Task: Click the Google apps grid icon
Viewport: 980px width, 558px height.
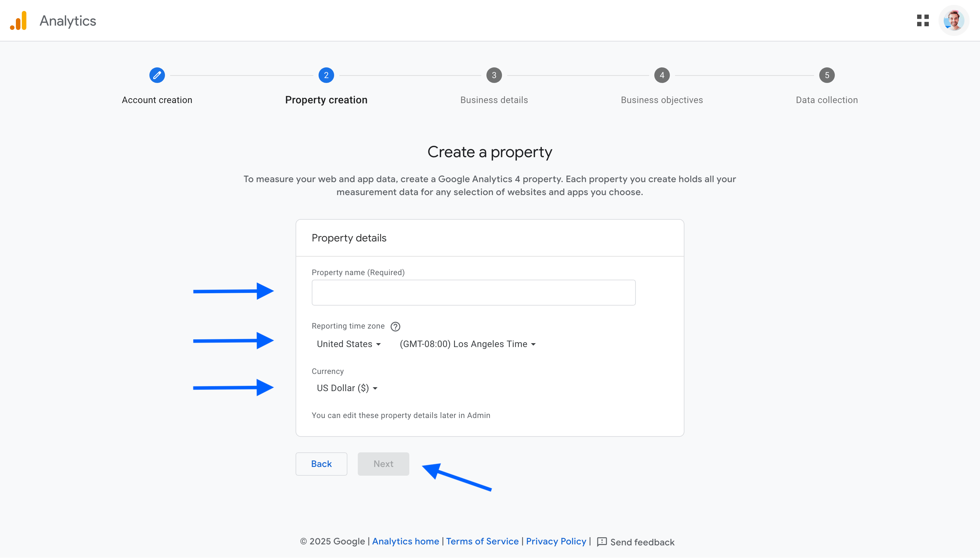Action: (923, 19)
